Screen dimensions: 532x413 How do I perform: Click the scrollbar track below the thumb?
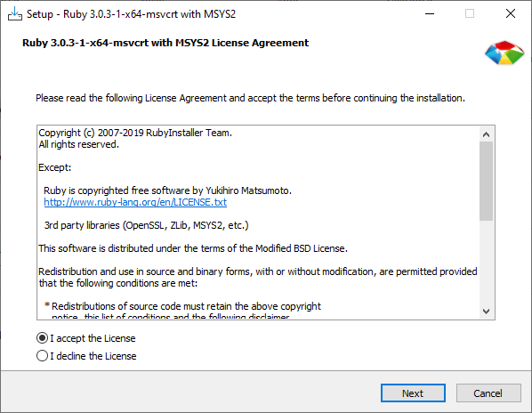487,263
